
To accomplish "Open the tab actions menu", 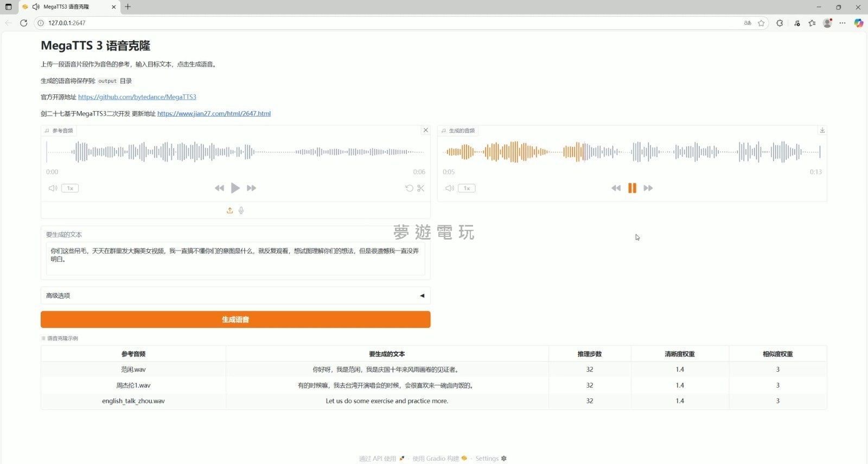I will pyautogui.click(x=8, y=7).
